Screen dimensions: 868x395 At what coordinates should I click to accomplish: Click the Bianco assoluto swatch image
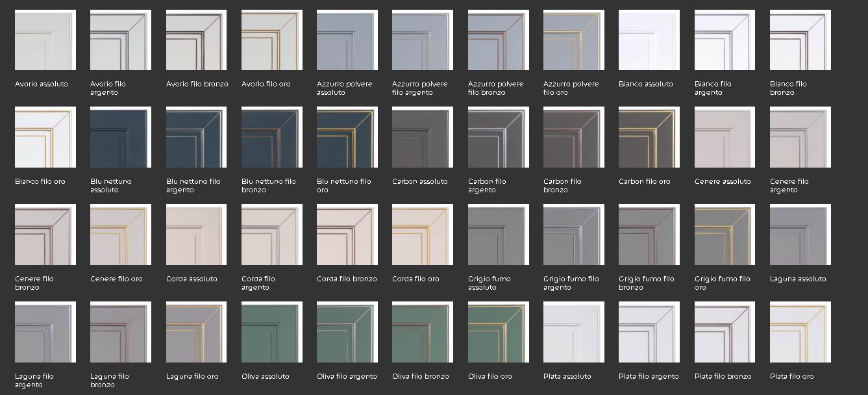point(649,40)
